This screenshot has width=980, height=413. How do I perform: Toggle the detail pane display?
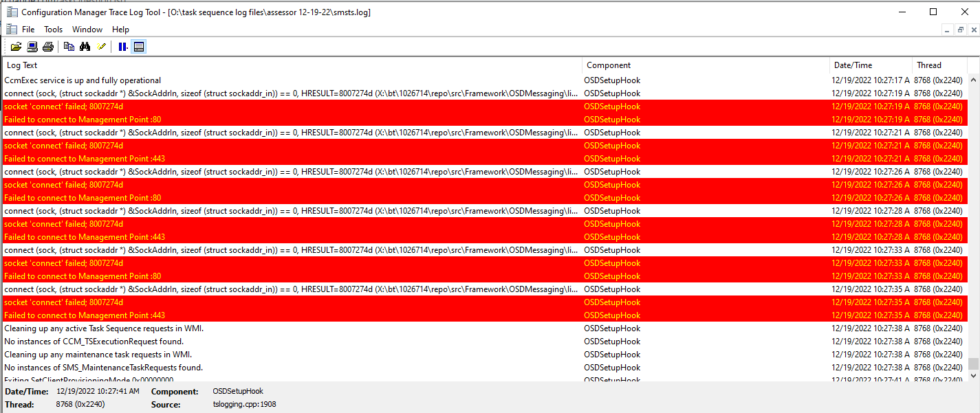[x=139, y=46]
